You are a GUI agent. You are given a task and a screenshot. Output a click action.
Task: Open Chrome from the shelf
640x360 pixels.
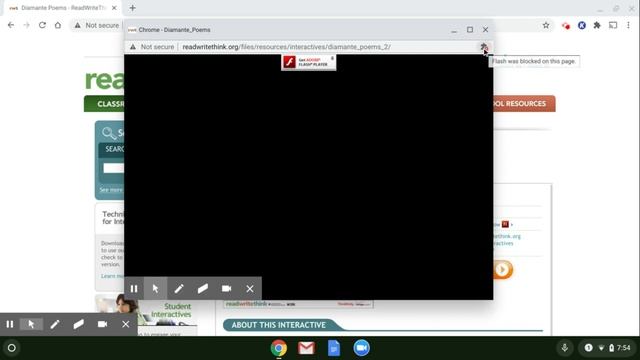click(279, 348)
